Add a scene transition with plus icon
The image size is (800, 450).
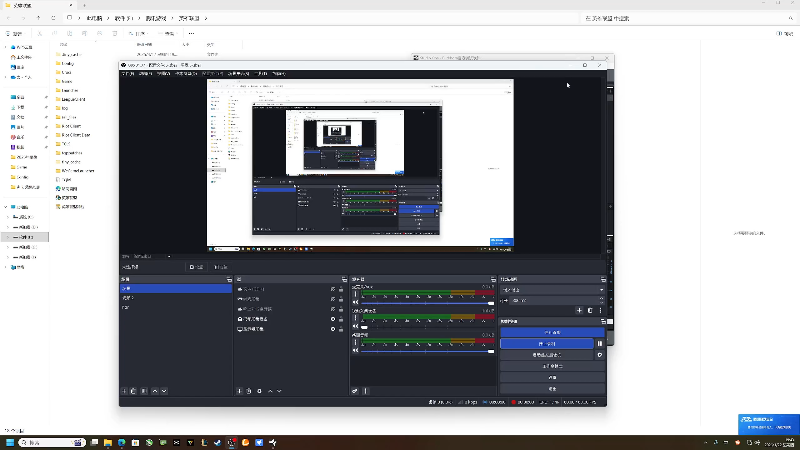click(x=579, y=310)
